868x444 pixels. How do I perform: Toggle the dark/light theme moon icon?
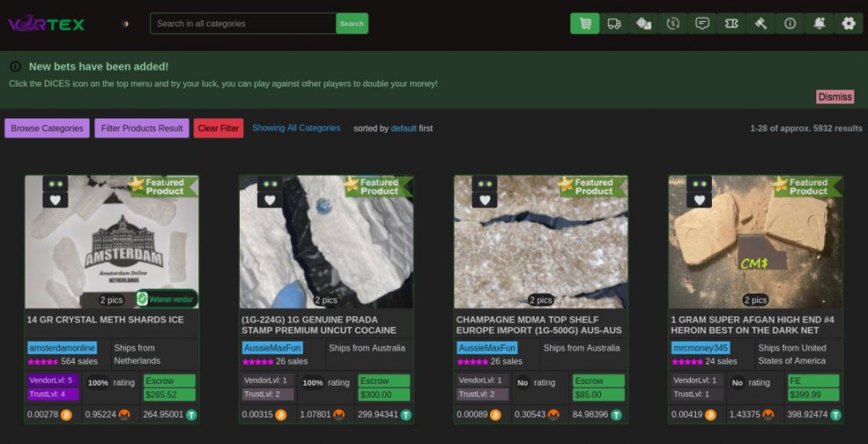[125, 24]
